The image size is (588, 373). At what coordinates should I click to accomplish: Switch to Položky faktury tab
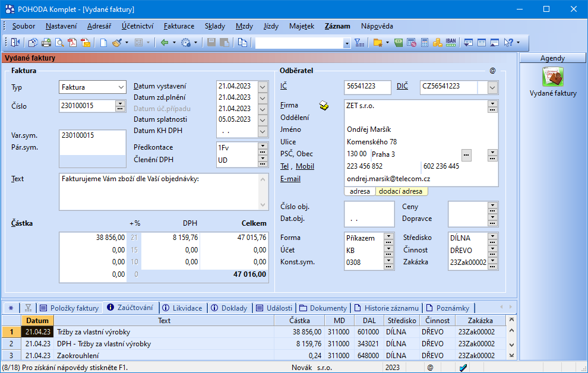coord(69,308)
